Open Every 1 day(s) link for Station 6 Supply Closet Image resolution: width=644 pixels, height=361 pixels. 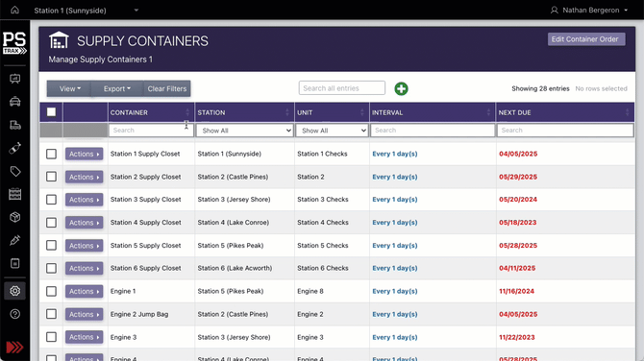[x=395, y=268]
